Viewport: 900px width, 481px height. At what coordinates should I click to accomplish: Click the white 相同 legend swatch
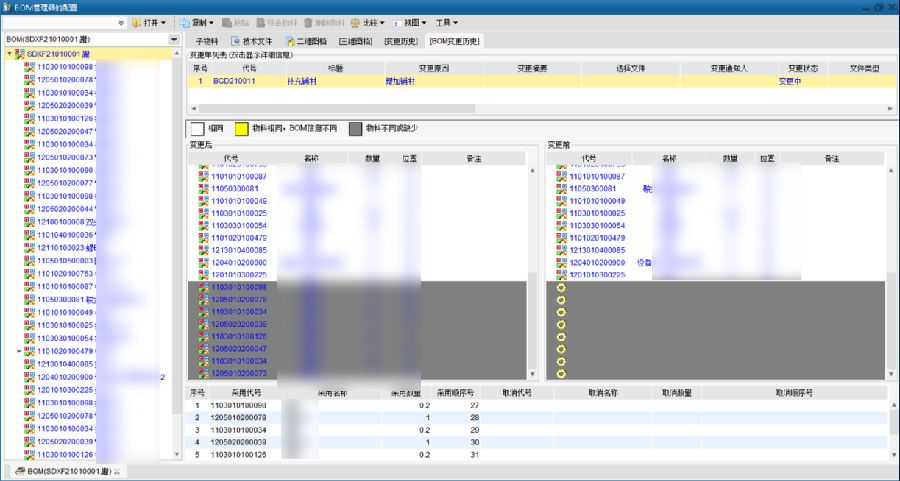click(198, 128)
